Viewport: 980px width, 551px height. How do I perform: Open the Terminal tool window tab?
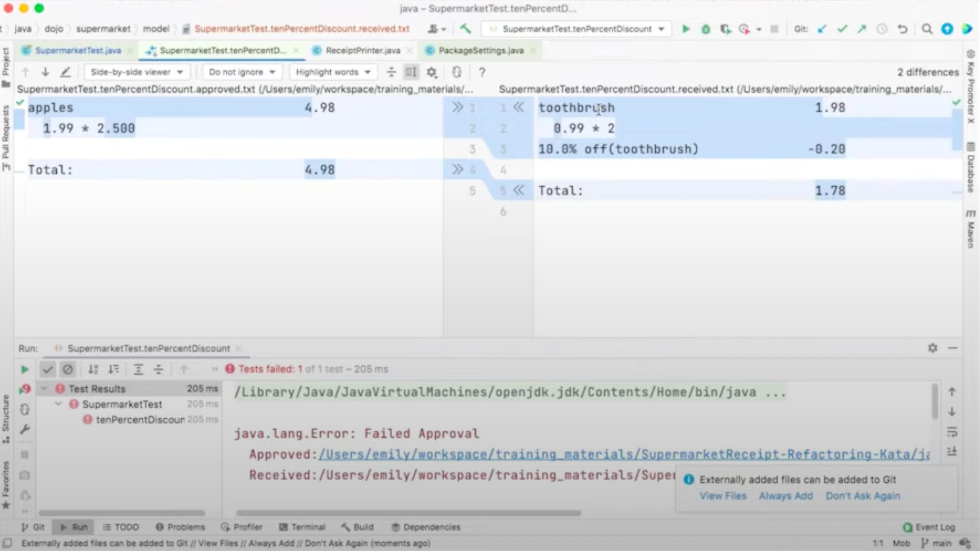302,527
